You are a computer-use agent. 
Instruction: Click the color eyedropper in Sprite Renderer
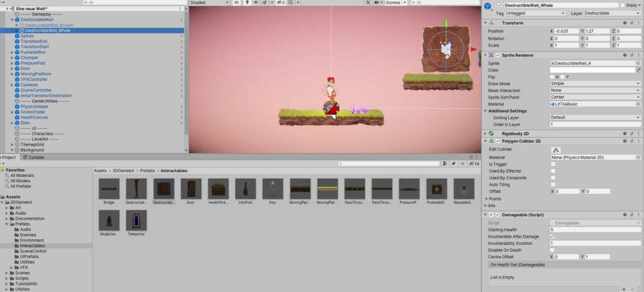tap(638, 70)
